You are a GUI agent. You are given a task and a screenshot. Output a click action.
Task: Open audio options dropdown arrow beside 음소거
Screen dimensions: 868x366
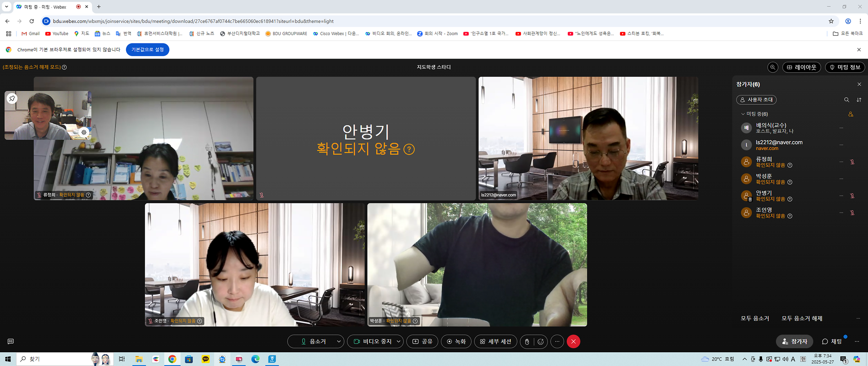coord(339,341)
